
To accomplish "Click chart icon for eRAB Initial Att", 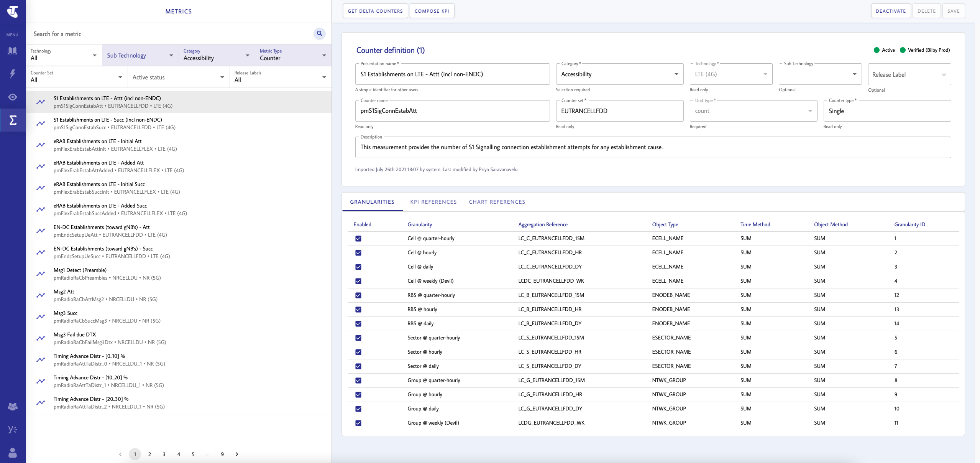I will (x=41, y=145).
